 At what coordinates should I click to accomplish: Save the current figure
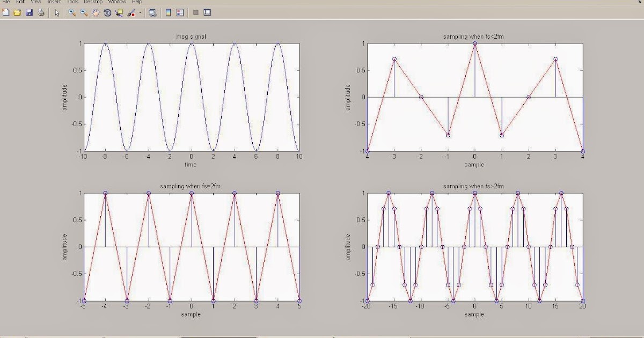[29, 13]
